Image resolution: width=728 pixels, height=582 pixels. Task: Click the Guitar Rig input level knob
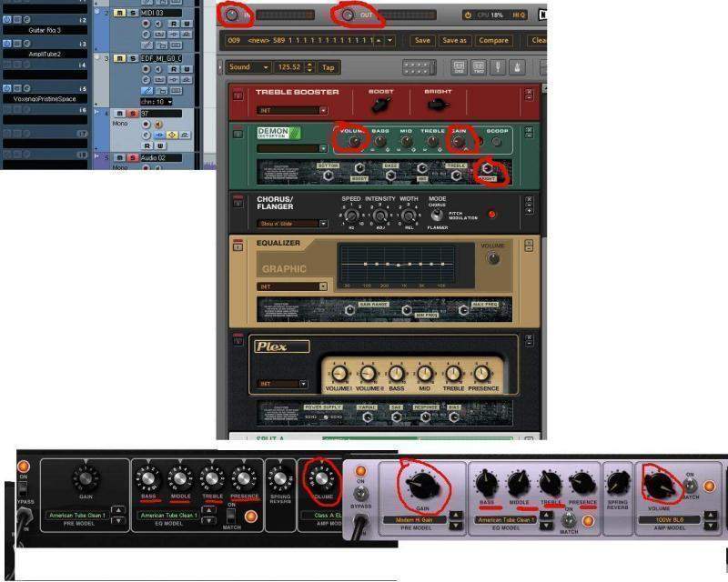[231, 15]
